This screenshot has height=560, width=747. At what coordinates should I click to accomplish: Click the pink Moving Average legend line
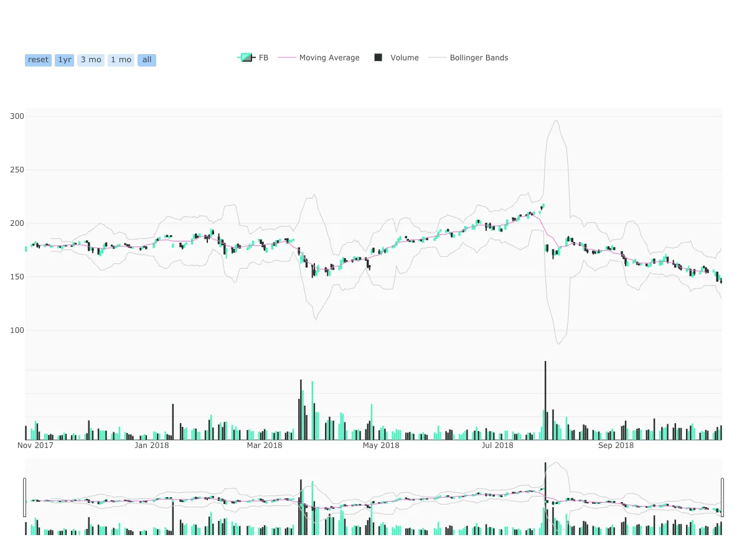[x=287, y=58]
